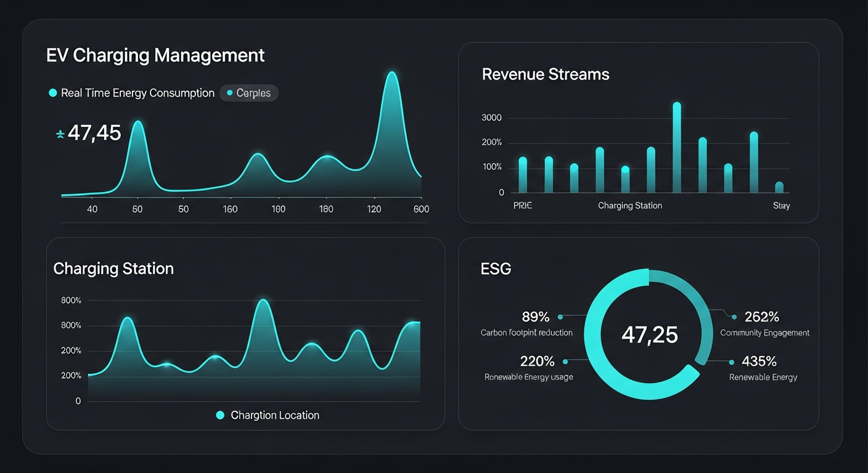Click the Charging Station axis label under Revenue bars

[x=630, y=206]
